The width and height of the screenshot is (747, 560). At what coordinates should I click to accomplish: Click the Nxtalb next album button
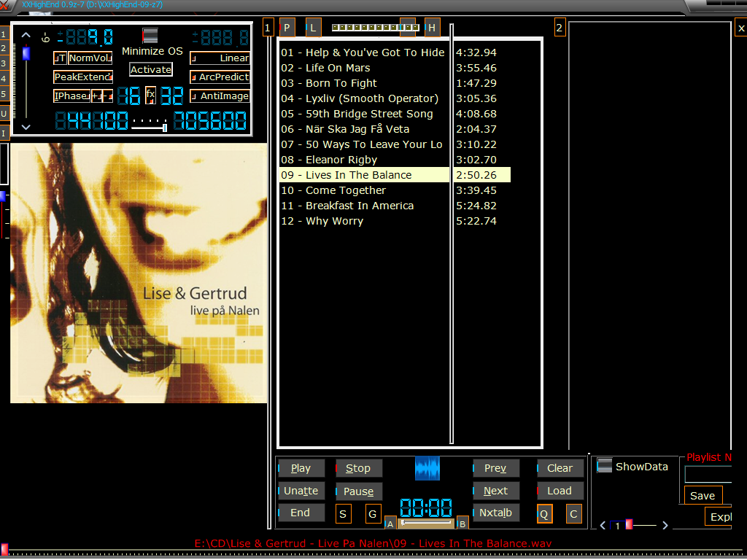pyautogui.click(x=496, y=513)
